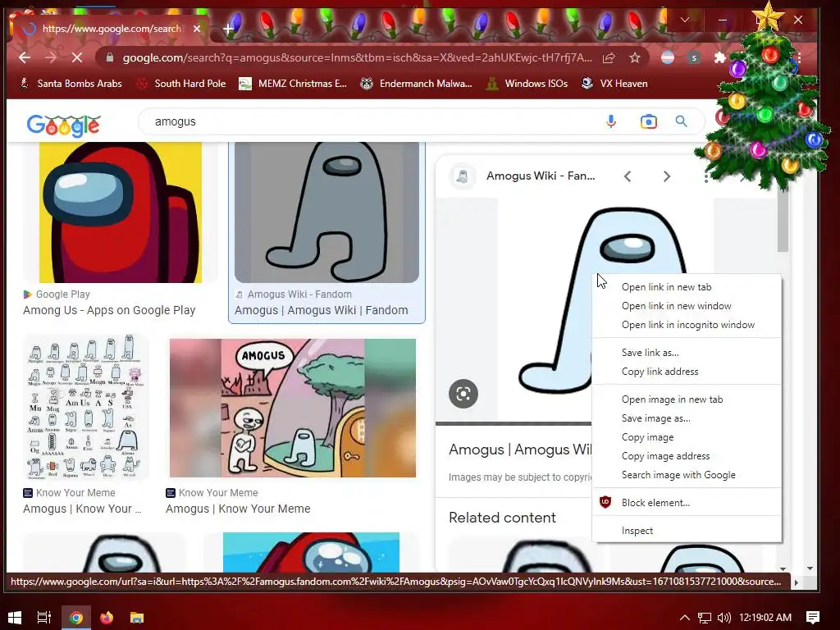Viewport: 840px width, 630px height.
Task: Choose uBlock Block element...
Action: [x=687, y=503]
